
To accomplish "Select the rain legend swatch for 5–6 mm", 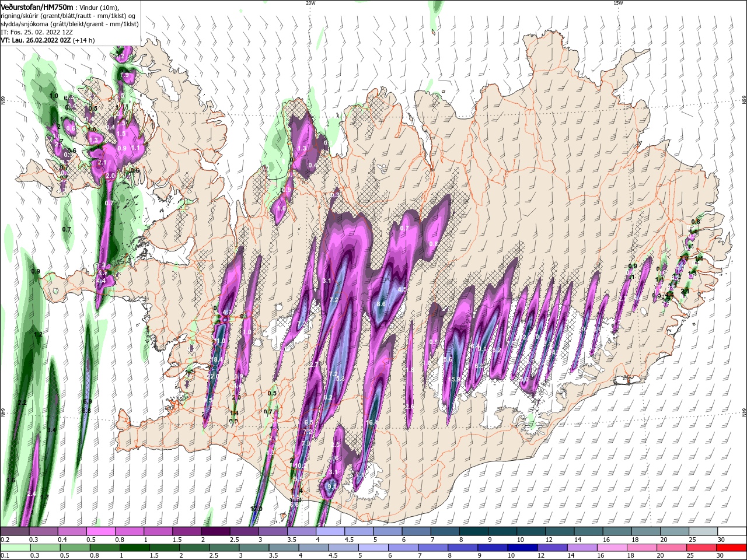I will [373, 548].
